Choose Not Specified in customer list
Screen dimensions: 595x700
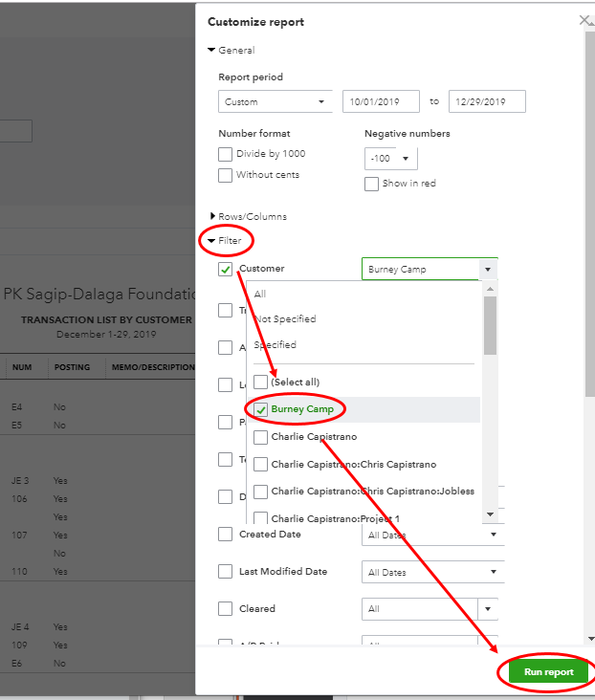click(285, 318)
